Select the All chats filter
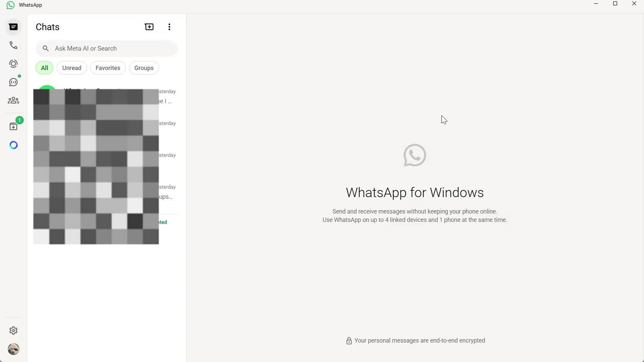Viewport: 644px width, 362px height. 44,68
